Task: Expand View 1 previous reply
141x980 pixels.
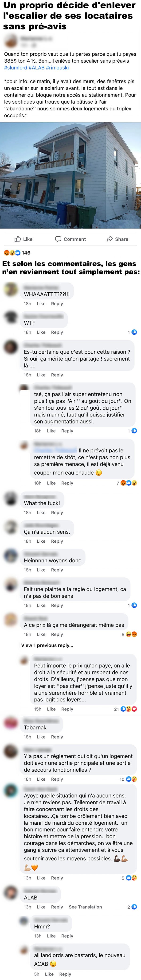Action: [47, 645]
